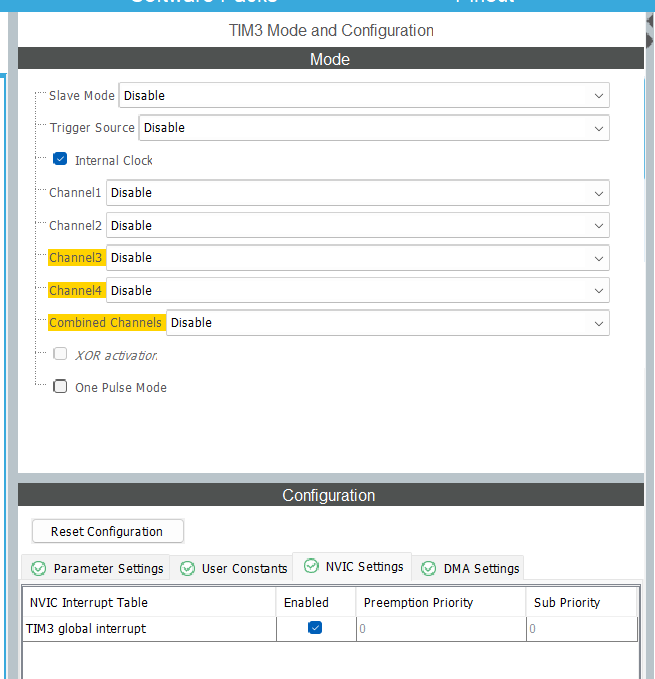Click green check icon on NVIC Settings tab
The width and height of the screenshot is (655, 679).
point(311,566)
